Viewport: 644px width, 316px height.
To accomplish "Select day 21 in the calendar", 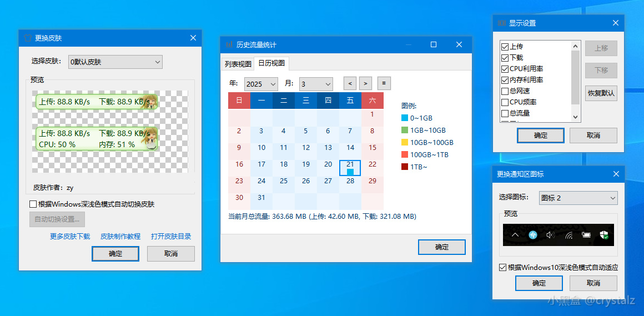I will click(x=350, y=168).
